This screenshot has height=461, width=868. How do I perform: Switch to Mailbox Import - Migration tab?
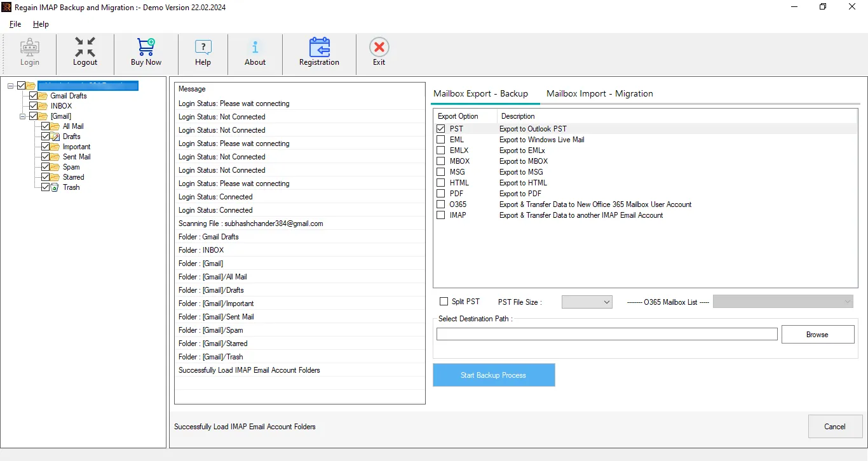tap(600, 93)
